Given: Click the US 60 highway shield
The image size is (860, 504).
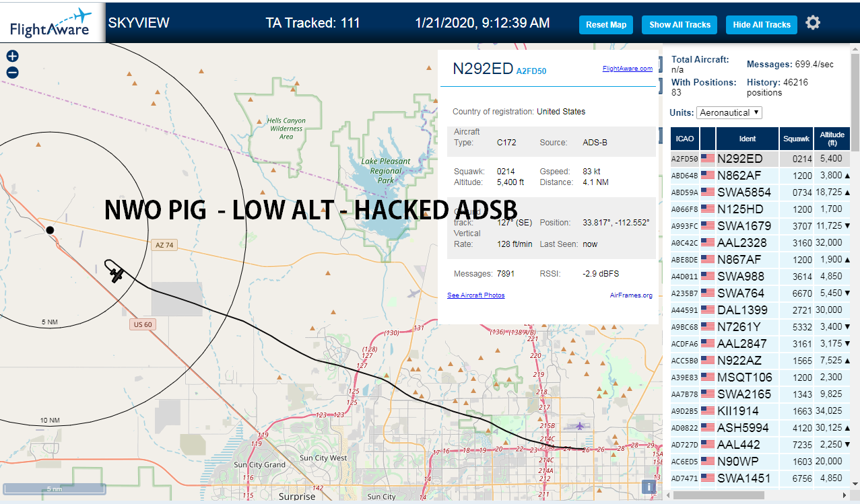Looking at the screenshot, I should coord(142,324).
